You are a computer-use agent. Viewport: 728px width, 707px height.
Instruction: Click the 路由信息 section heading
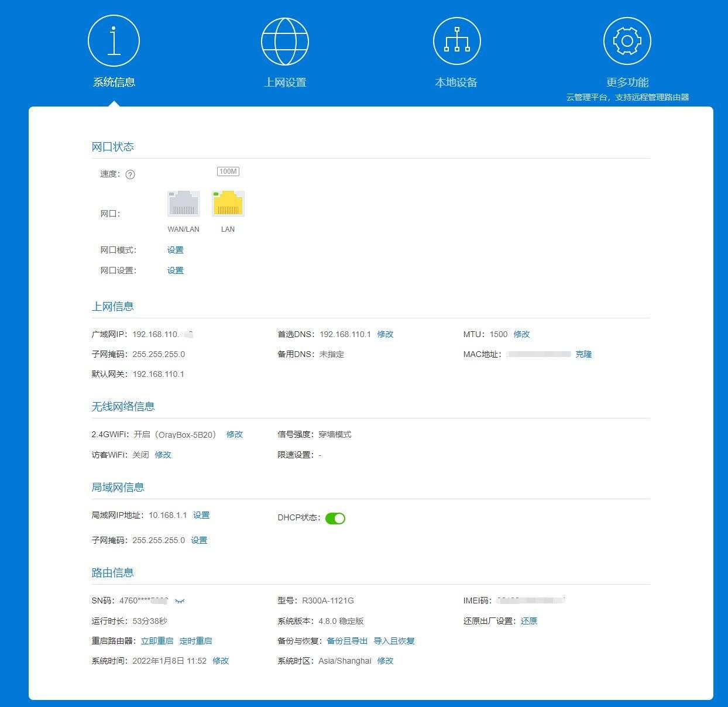[x=112, y=573]
